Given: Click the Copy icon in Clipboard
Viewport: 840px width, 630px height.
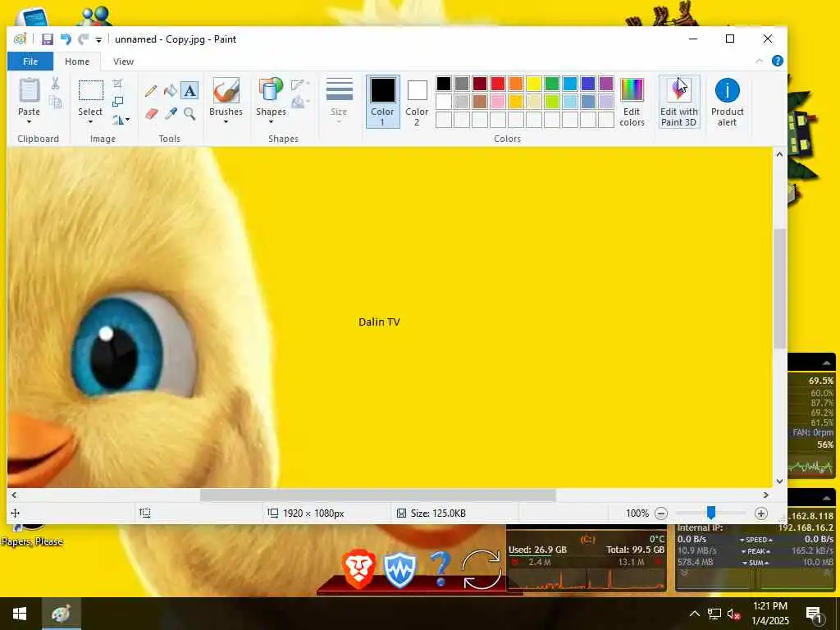Looking at the screenshot, I should coord(55,101).
